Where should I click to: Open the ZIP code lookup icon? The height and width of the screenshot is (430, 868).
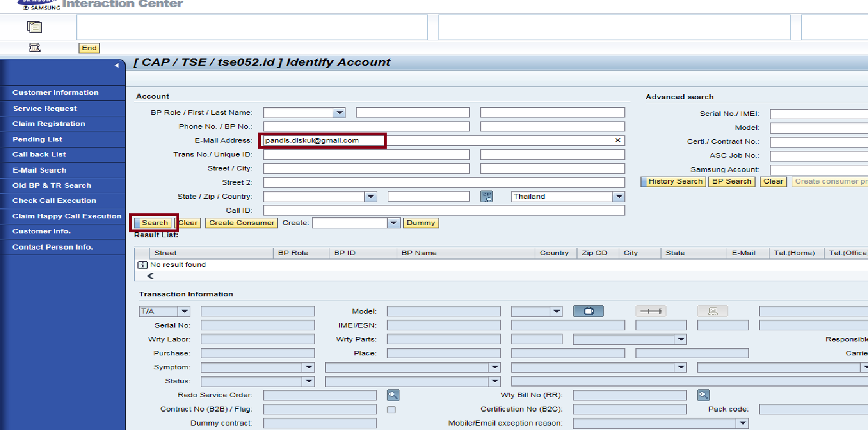click(487, 196)
